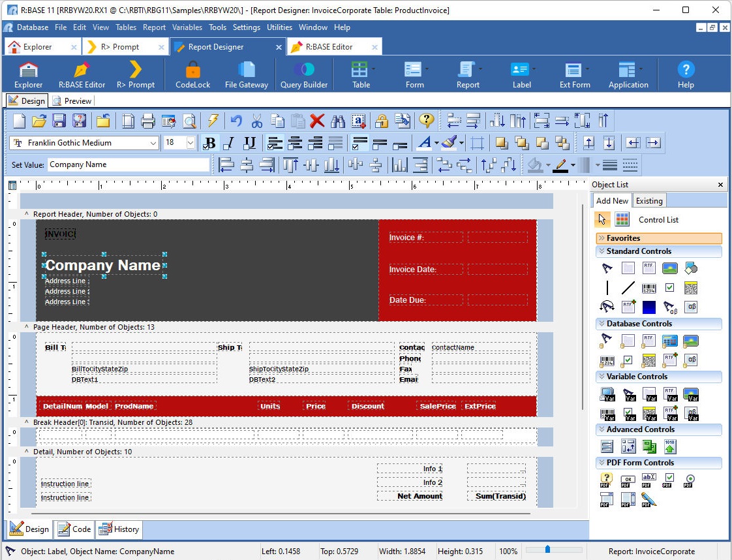Select the PDF radio button control

[x=690, y=480]
